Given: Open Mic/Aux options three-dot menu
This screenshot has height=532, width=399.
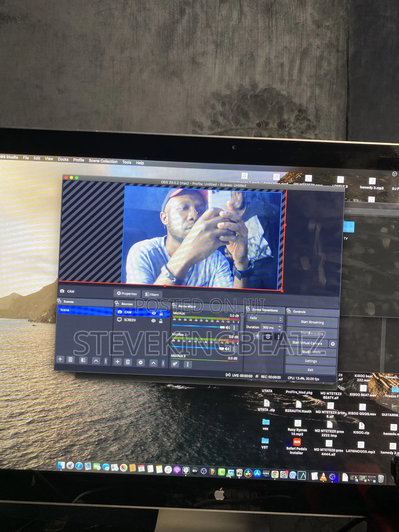Looking at the screenshot, I should (x=234, y=328).
